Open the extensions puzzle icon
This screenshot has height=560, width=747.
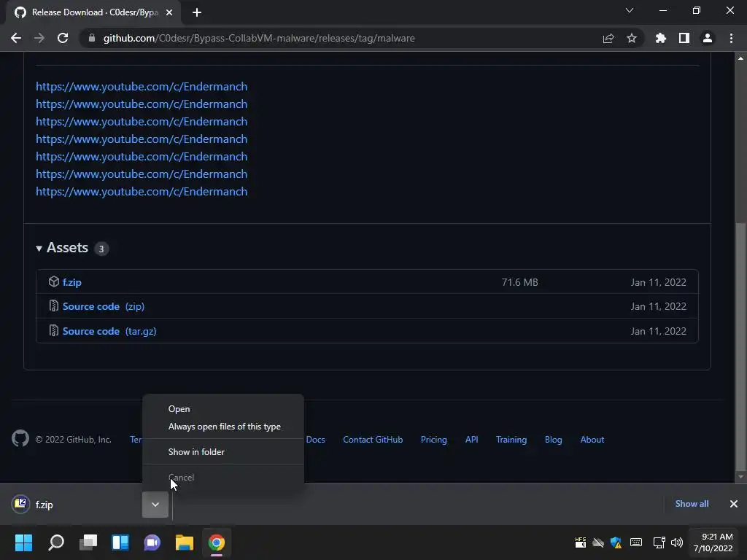coord(661,38)
